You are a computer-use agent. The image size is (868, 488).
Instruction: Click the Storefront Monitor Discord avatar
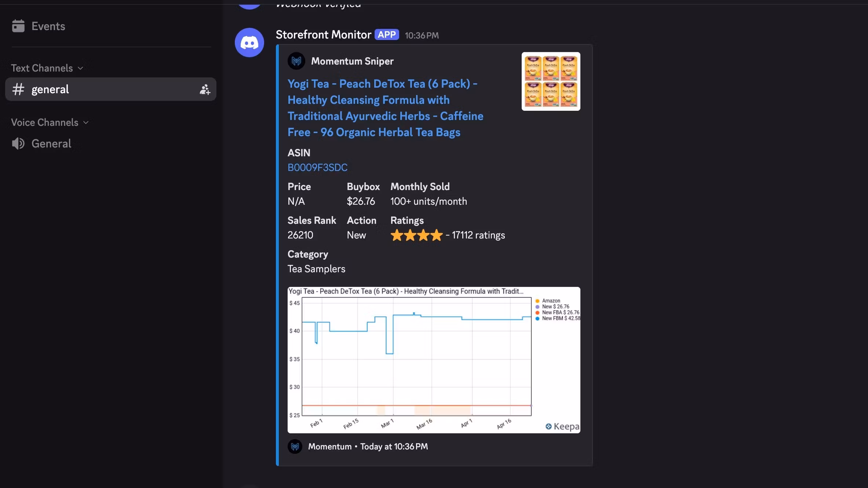click(x=249, y=43)
